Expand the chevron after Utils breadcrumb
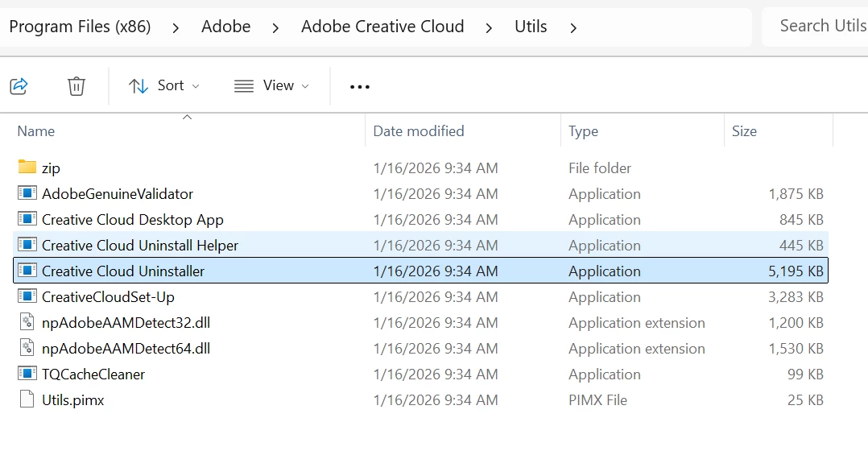The width and height of the screenshot is (868, 451). pos(573,27)
